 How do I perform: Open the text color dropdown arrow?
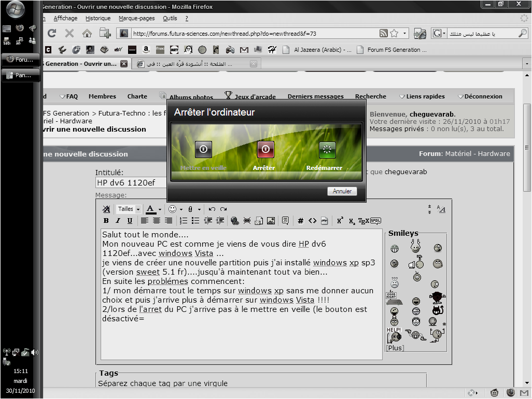tap(160, 209)
